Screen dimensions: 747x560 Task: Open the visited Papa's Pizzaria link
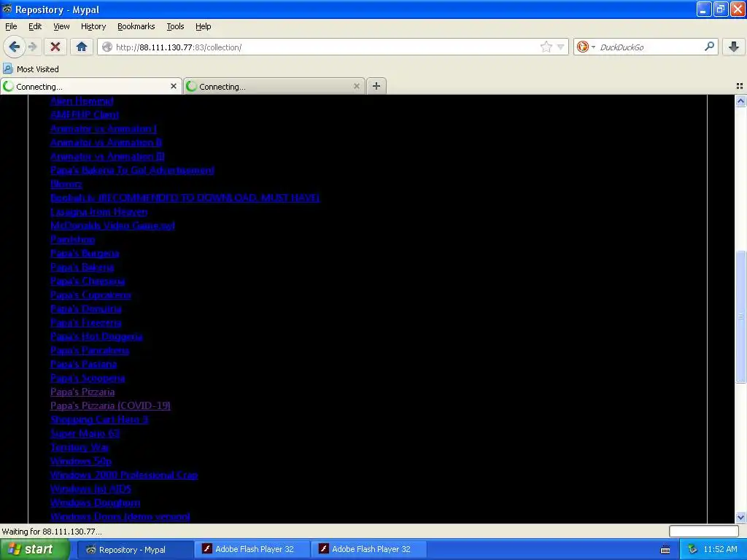click(x=82, y=392)
